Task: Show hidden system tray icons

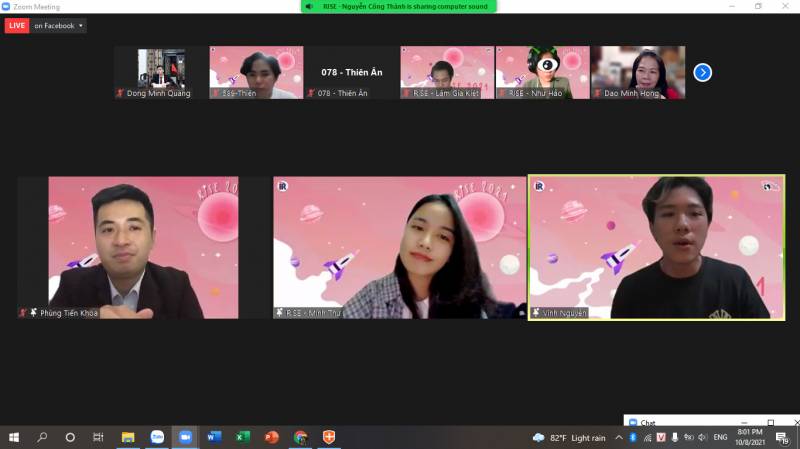Action: click(619, 437)
